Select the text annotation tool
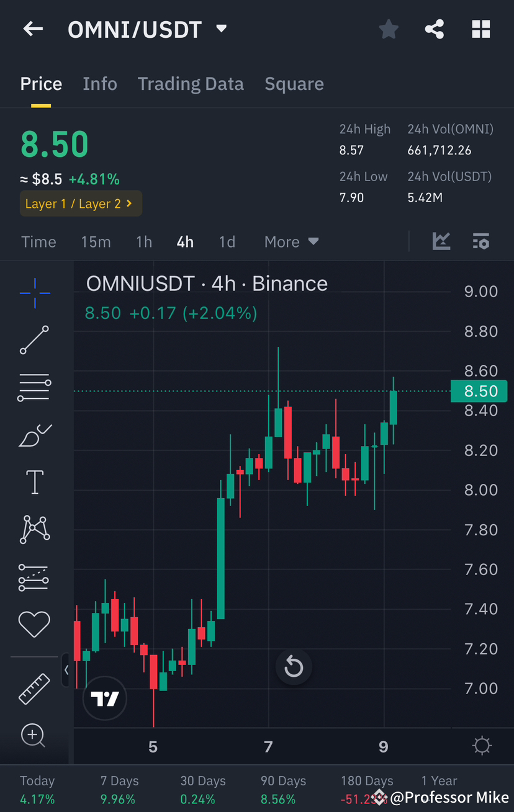Viewport: 514px width, 812px height. pyautogui.click(x=34, y=482)
